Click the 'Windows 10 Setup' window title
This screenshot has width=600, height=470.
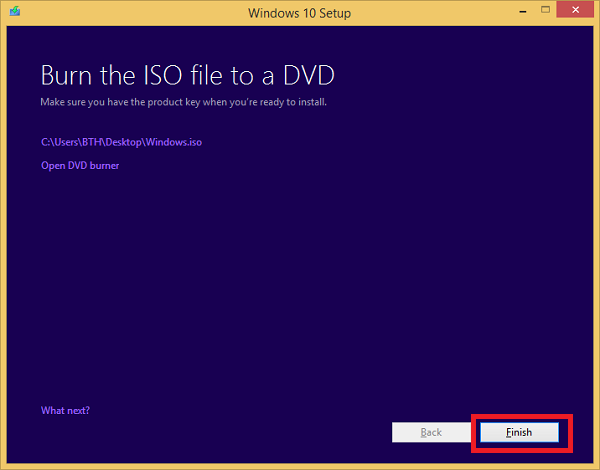[x=300, y=13]
